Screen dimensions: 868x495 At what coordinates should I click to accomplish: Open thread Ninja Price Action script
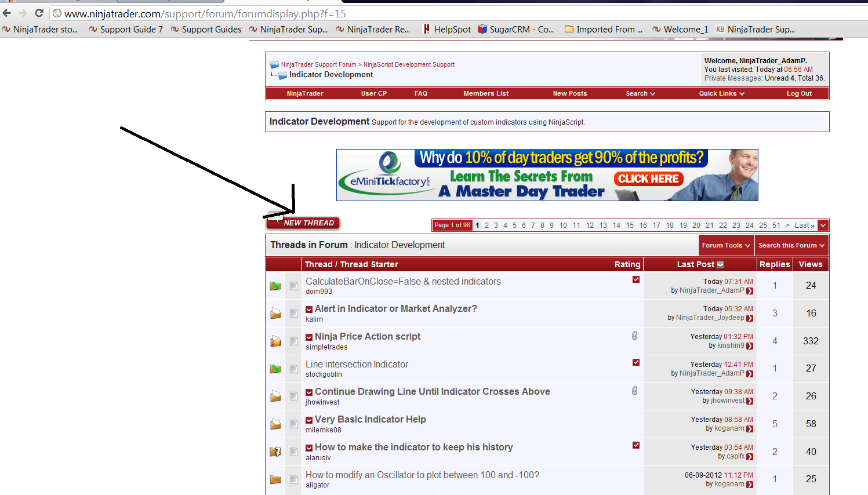(x=368, y=337)
